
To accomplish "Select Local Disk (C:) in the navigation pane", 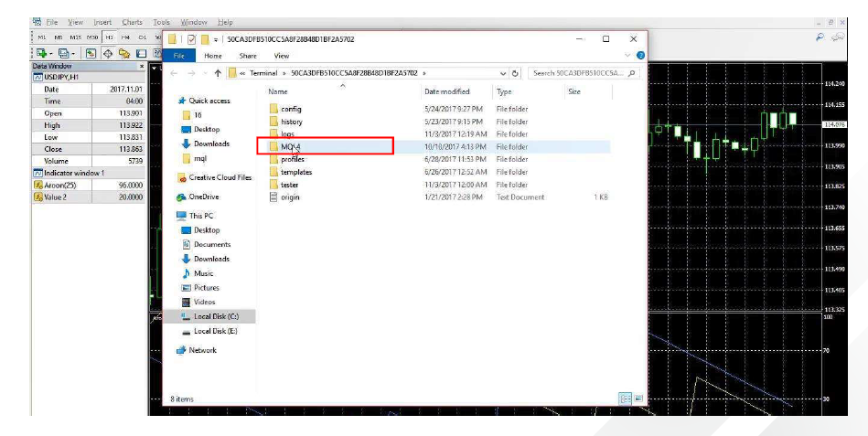I will (x=209, y=316).
